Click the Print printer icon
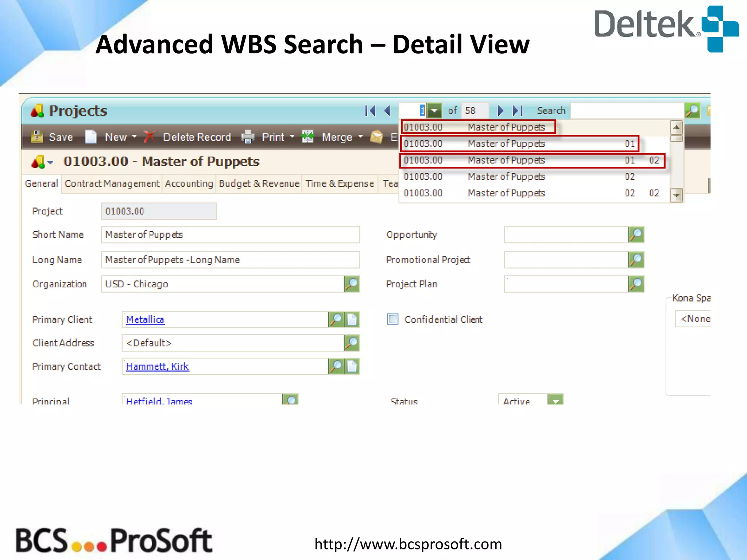The width and height of the screenshot is (747, 560). [x=248, y=137]
